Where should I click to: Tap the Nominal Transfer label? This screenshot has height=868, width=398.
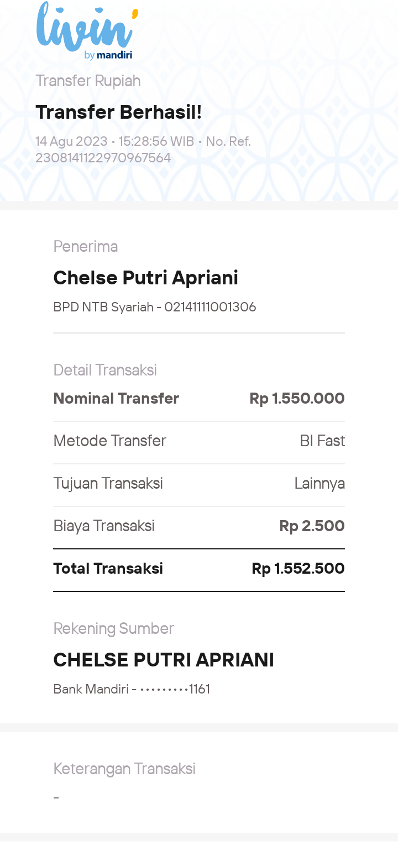116,398
